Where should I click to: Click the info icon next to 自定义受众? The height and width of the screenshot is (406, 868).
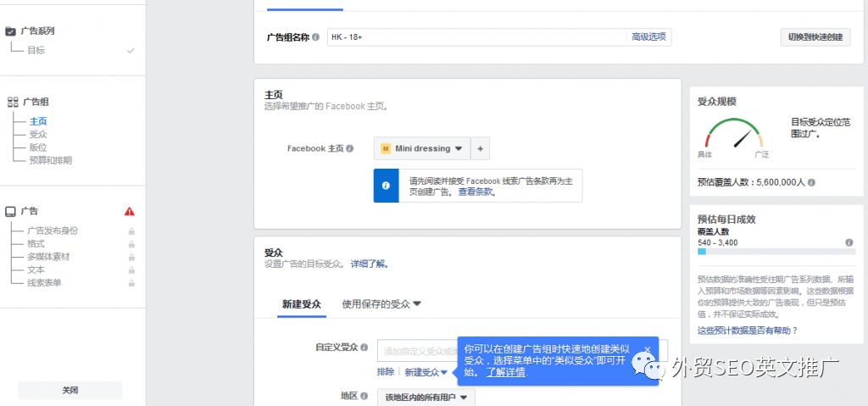364,348
